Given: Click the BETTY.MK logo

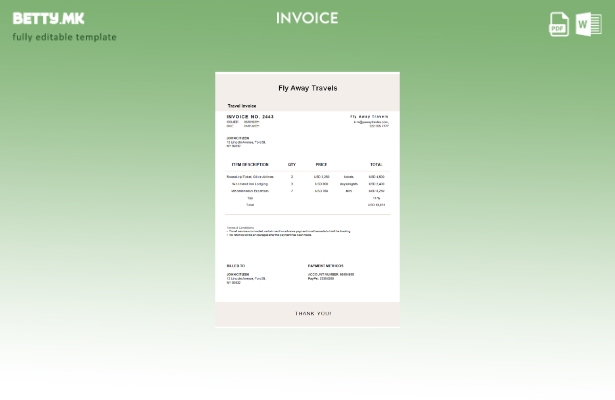Looking at the screenshot, I should (48, 18).
